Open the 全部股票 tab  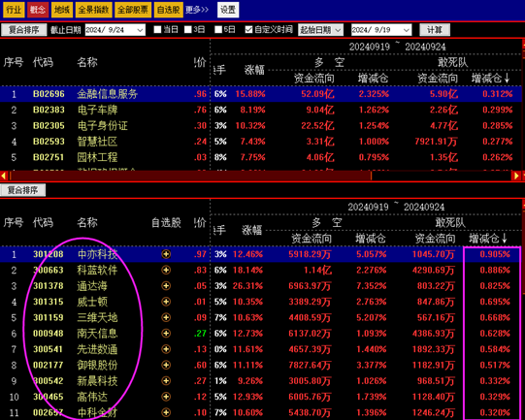pyautogui.click(x=133, y=10)
